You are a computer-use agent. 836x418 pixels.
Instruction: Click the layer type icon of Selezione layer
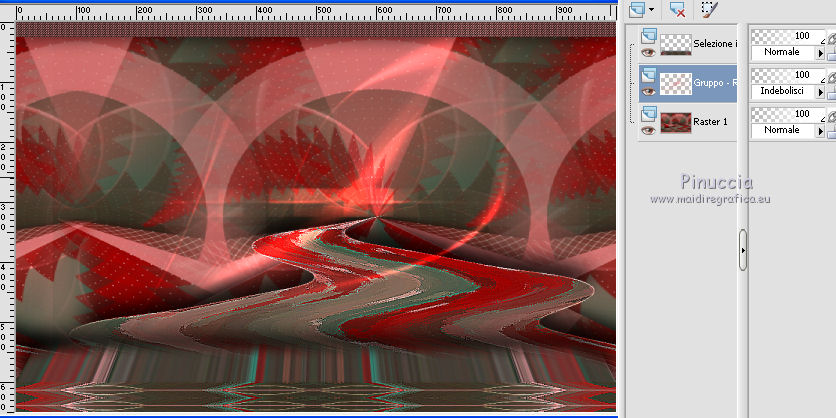(x=648, y=36)
